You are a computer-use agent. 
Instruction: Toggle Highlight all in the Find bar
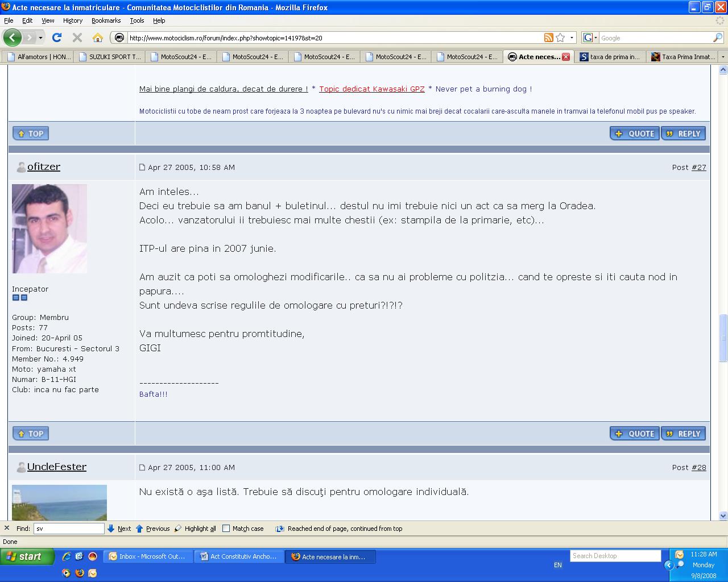(x=195, y=529)
